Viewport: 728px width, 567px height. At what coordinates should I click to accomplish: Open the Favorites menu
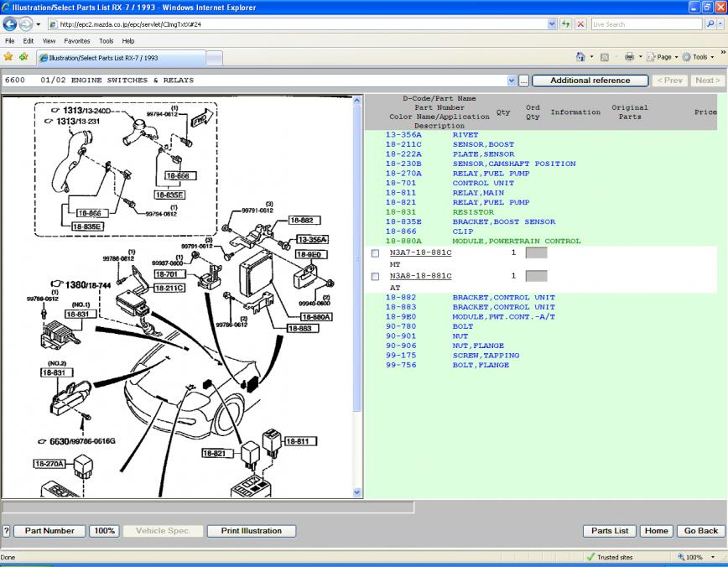pos(77,40)
